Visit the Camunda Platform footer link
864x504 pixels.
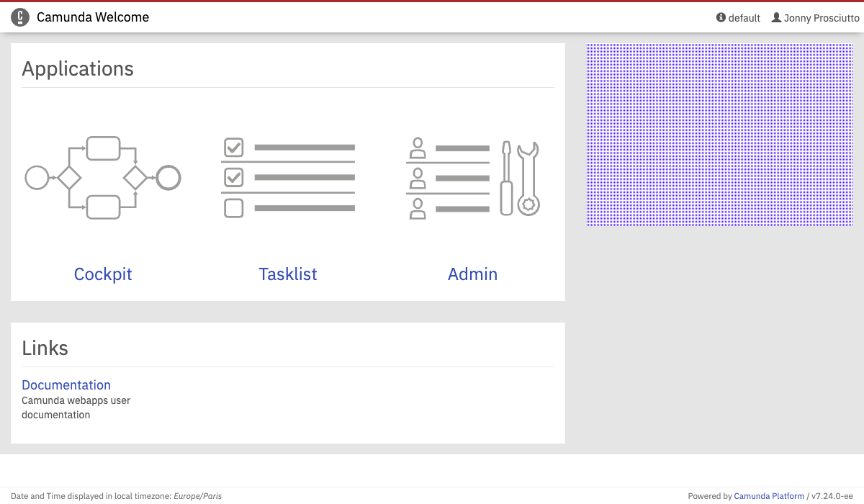[769, 496]
